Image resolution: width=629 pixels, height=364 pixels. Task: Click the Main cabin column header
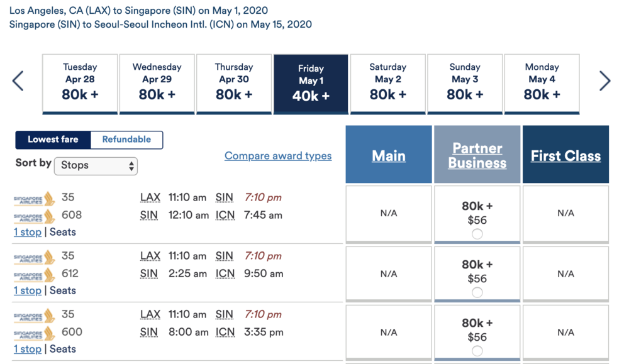pos(389,156)
